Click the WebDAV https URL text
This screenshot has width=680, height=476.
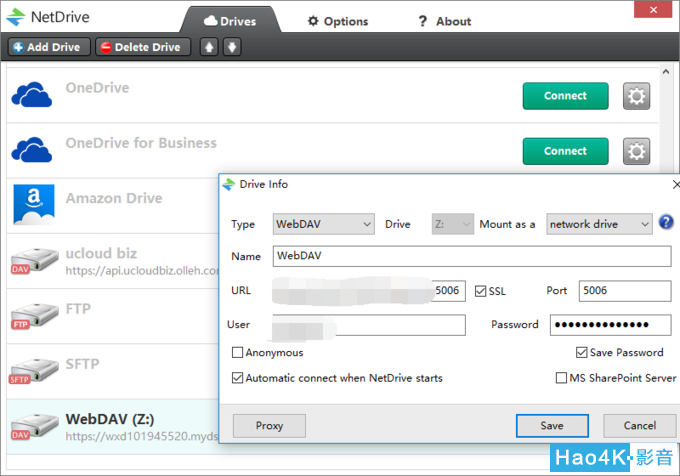pos(142,437)
